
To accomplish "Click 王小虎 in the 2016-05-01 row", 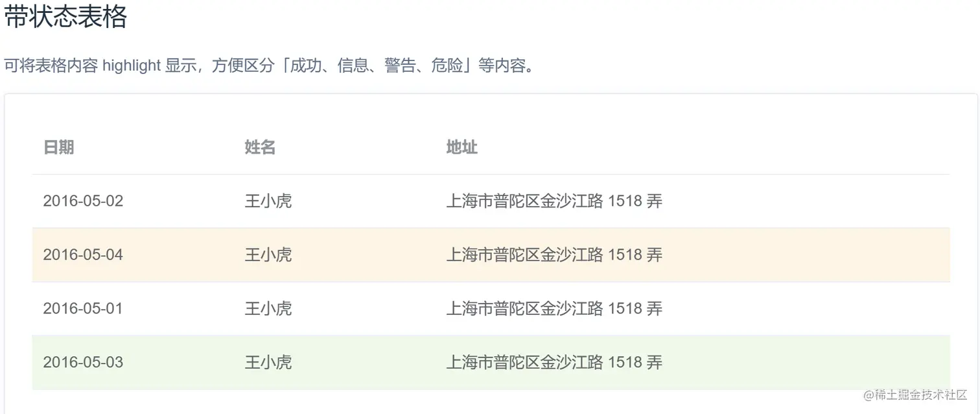I will (268, 309).
